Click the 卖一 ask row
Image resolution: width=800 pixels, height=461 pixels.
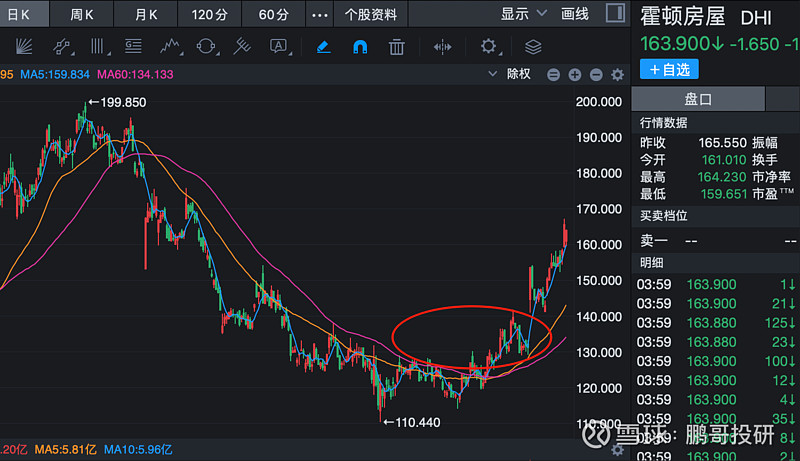(716, 240)
